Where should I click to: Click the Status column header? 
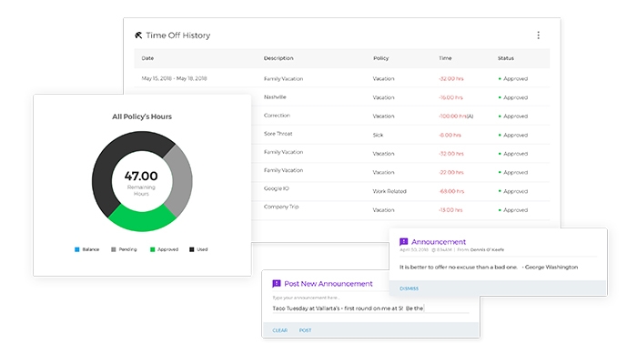click(506, 58)
